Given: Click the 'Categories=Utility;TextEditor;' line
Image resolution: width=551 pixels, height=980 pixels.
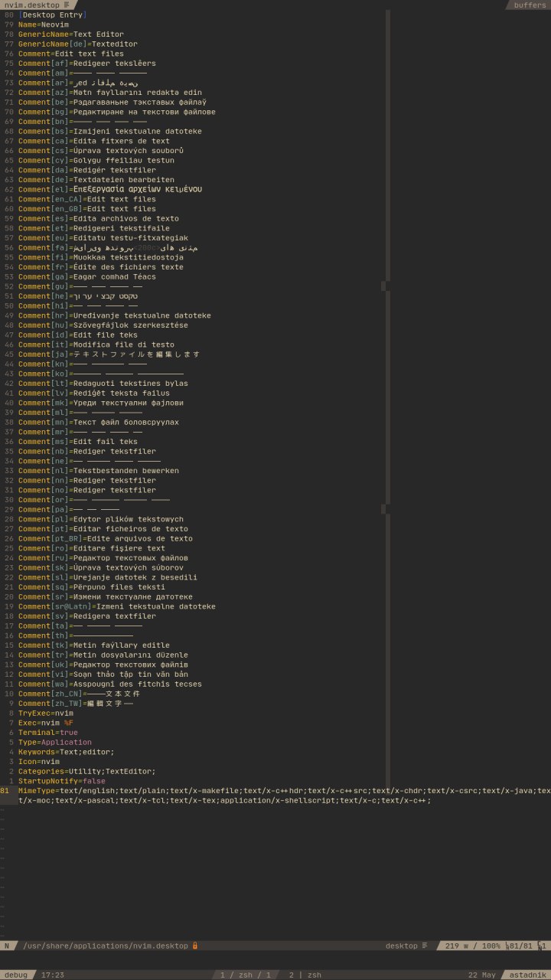Looking at the screenshot, I should (x=87, y=771).
